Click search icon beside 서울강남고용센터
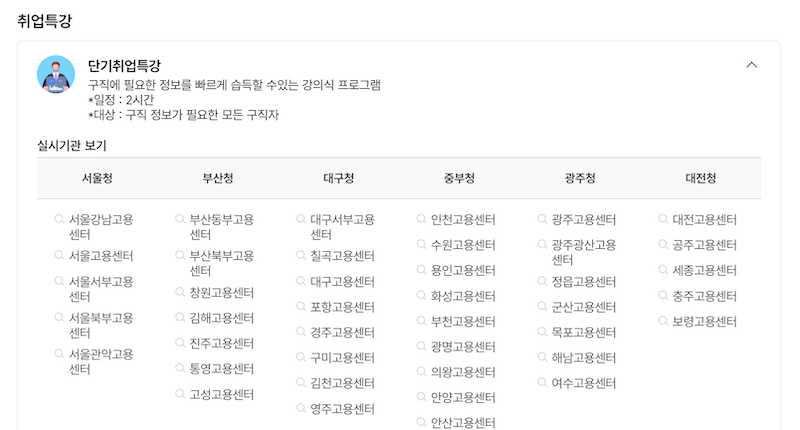800x430 pixels. pyautogui.click(x=60, y=219)
